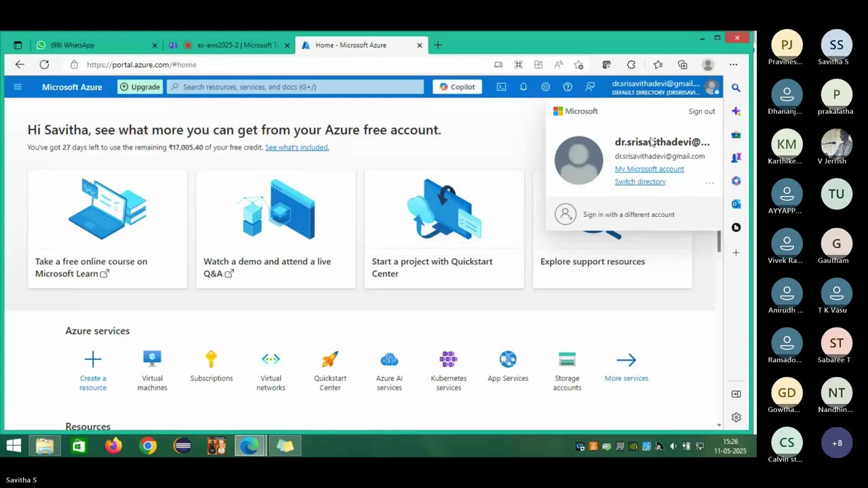Open Cloud Shell from Azure header

click(501, 87)
